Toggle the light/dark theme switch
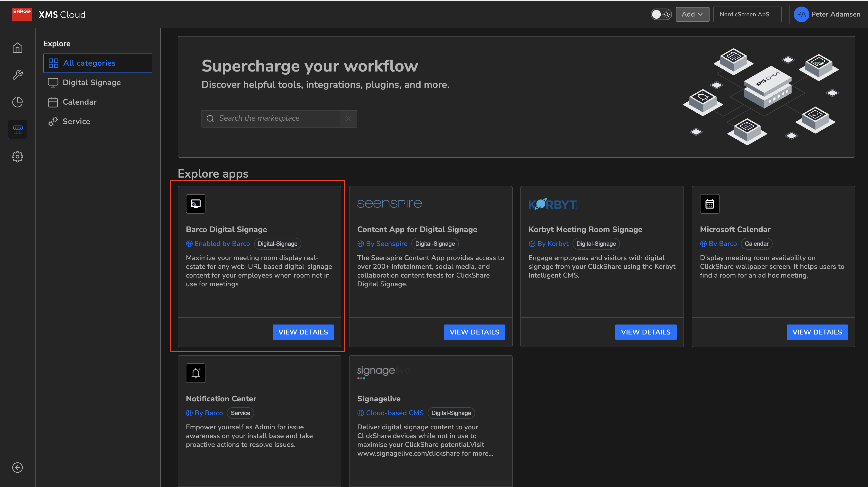This screenshot has height=487, width=868. [x=661, y=14]
